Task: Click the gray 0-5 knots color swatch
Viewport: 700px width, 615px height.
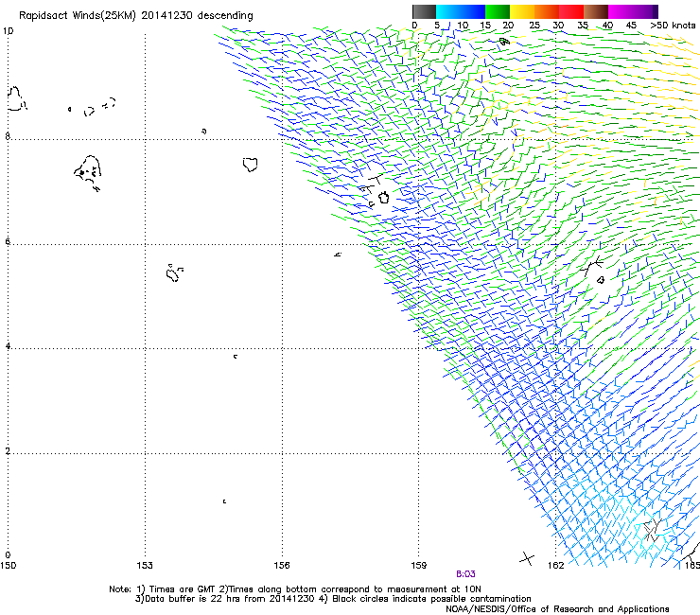Action: [424, 11]
